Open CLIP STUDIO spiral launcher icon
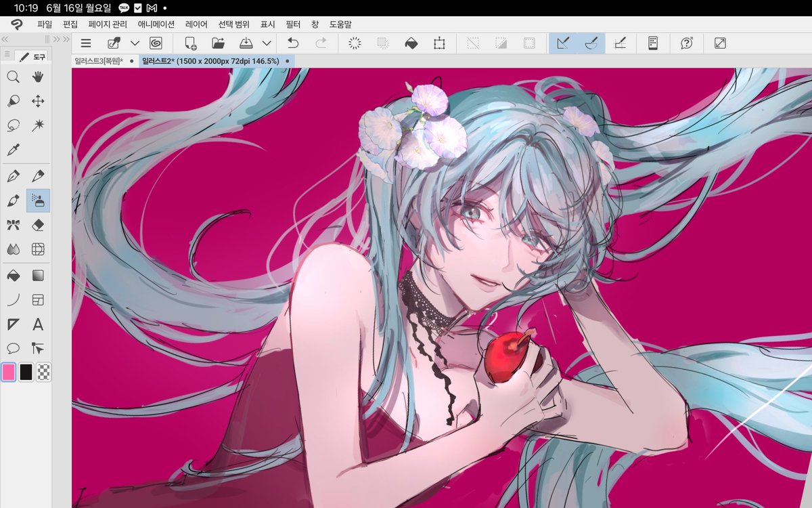 tap(156, 43)
